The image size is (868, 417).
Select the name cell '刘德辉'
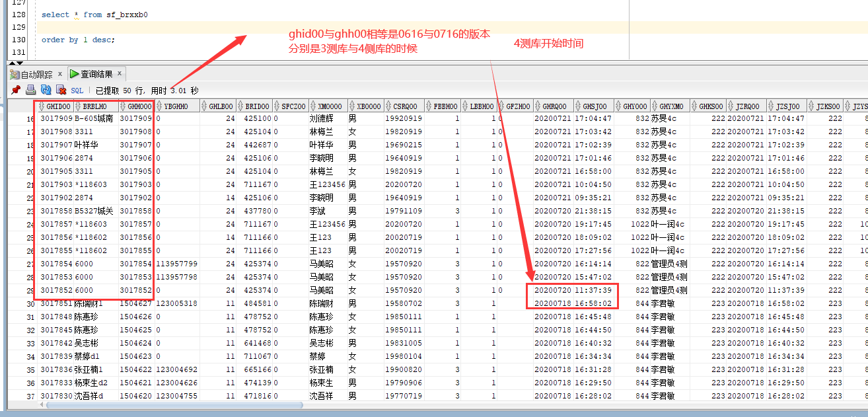(x=328, y=119)
